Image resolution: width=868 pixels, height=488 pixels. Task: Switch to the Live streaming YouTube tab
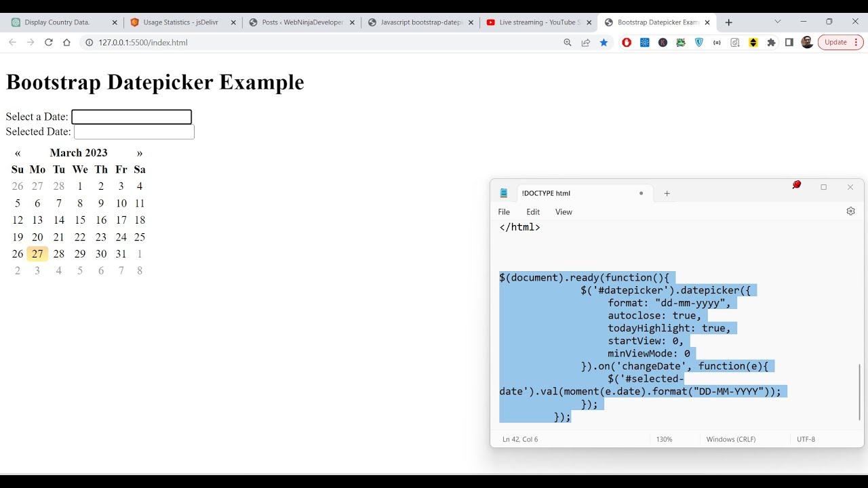[x=539, y=22]
